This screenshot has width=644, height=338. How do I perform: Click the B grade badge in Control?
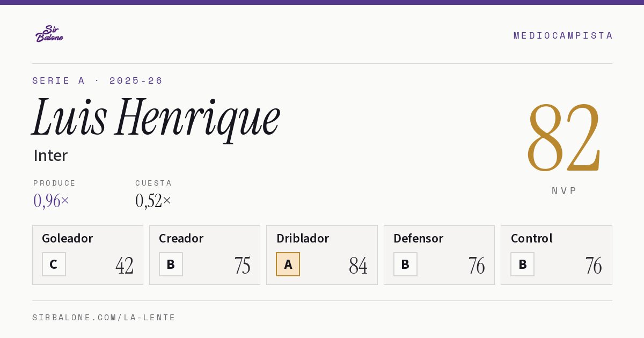point(522,264)
